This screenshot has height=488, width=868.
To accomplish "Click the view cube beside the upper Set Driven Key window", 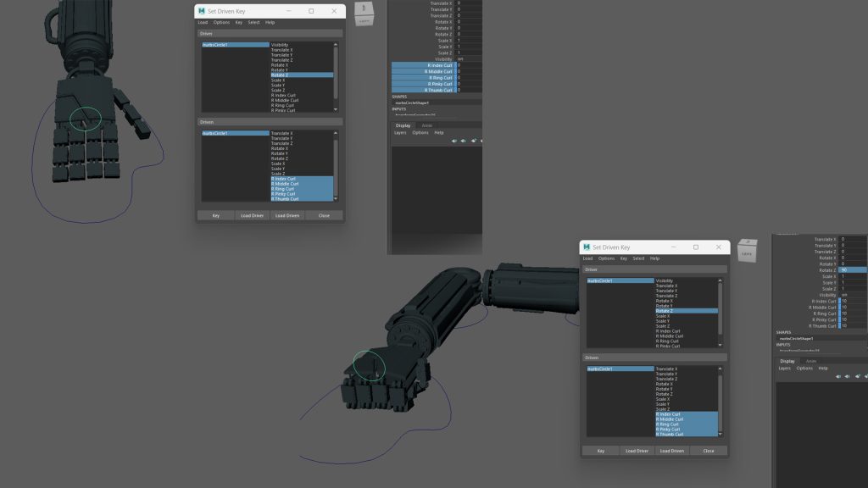I will 364,14.
